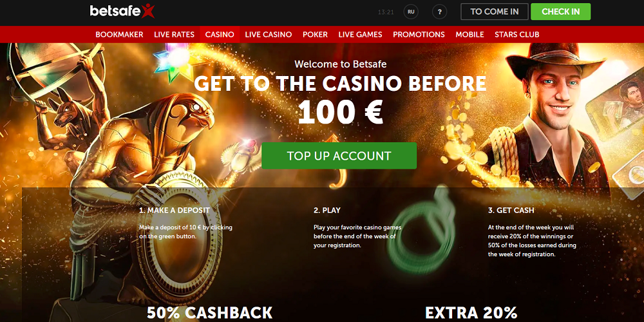The height and width of the screenshot is (322, 644).
Task: Go to STARS CLUB
Action: [x=516, y=35]
